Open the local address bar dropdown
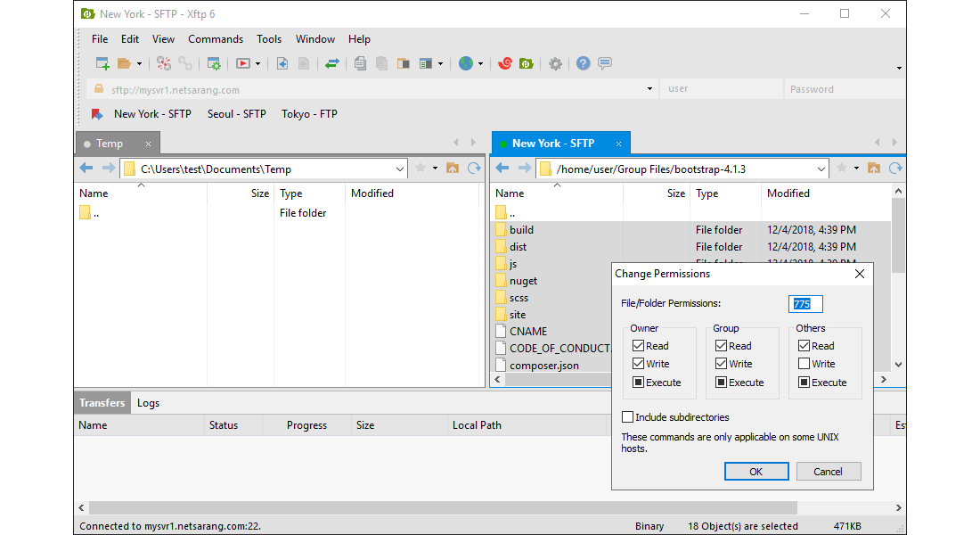Screen dimensions: 980x535 (401, 168)
